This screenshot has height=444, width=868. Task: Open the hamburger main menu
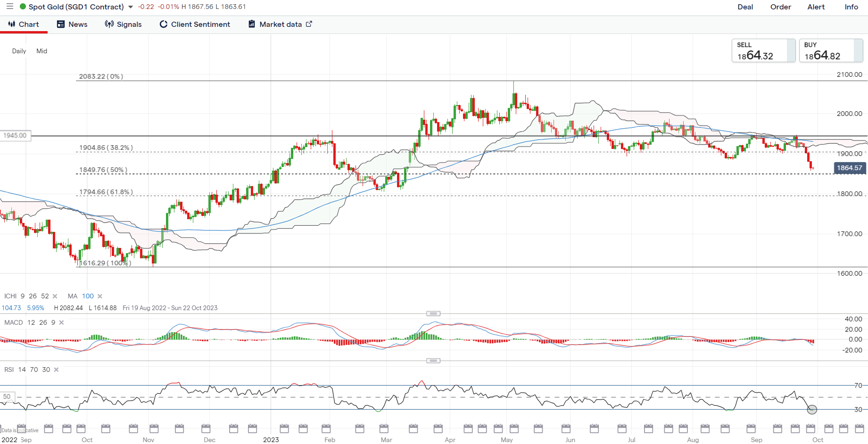tap(9, 7)
